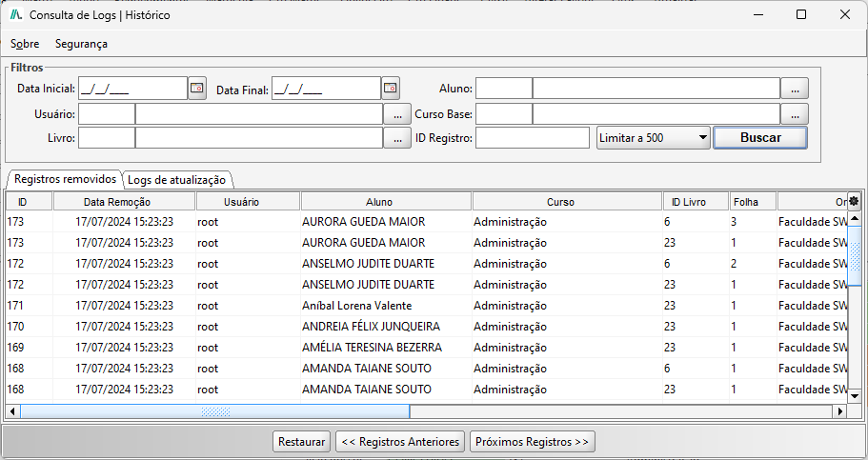Select AURORA GUEDA MAIOR row with ID Livro 23
Screen dimensions: 868x460
tap(427, 243)
